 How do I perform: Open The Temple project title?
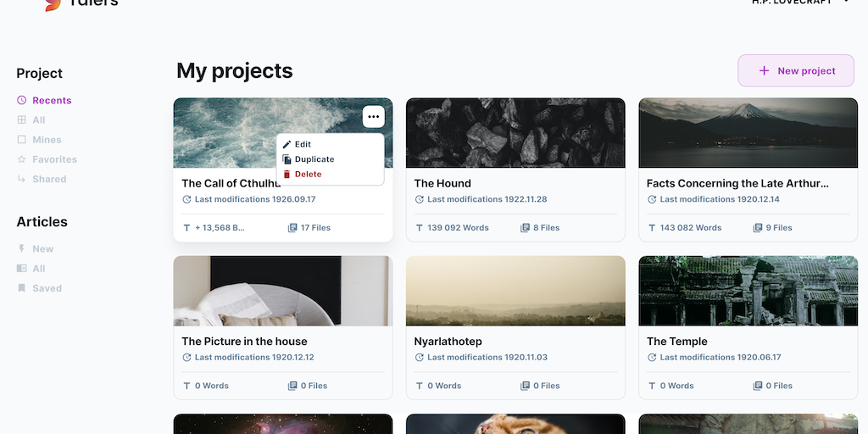click(677, 342)
